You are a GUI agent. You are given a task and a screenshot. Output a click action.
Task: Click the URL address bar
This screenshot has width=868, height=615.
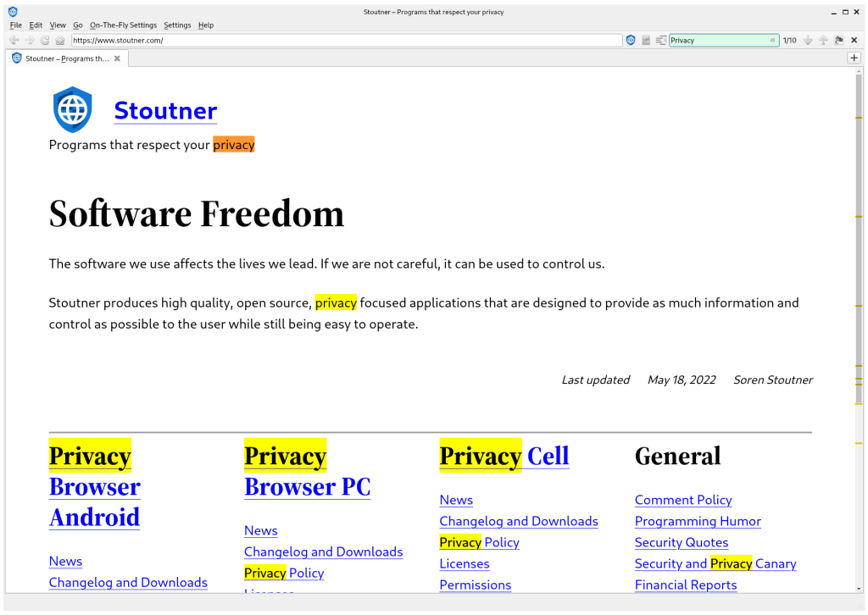347,41
